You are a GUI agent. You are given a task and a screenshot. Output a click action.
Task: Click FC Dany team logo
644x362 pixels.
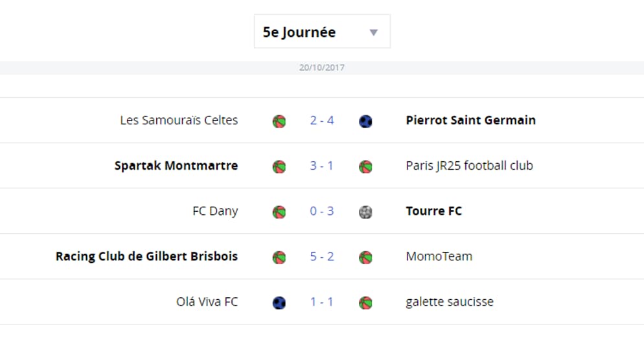[279, 212]
